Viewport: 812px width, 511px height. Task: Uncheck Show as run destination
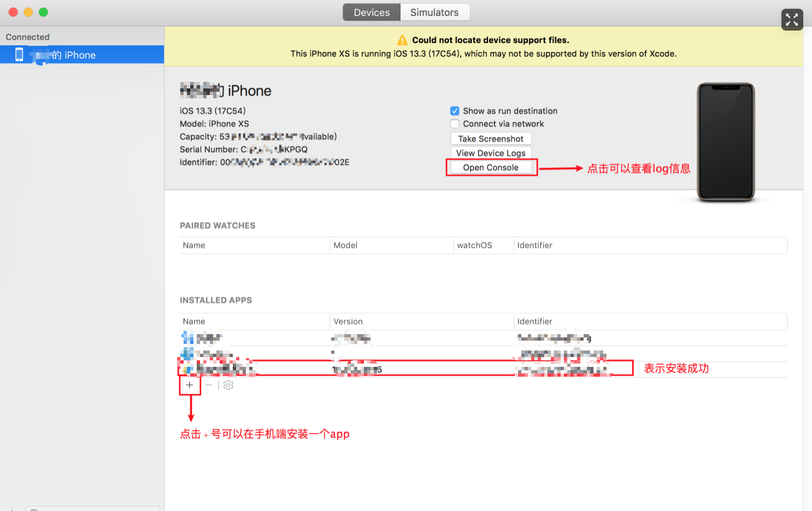tap(455, 111)
